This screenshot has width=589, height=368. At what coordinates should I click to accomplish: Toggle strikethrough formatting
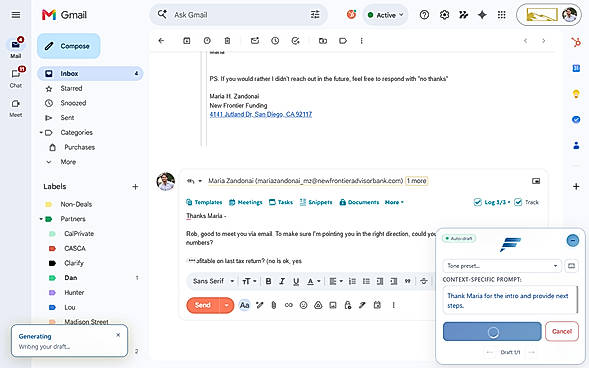(423, 281)
